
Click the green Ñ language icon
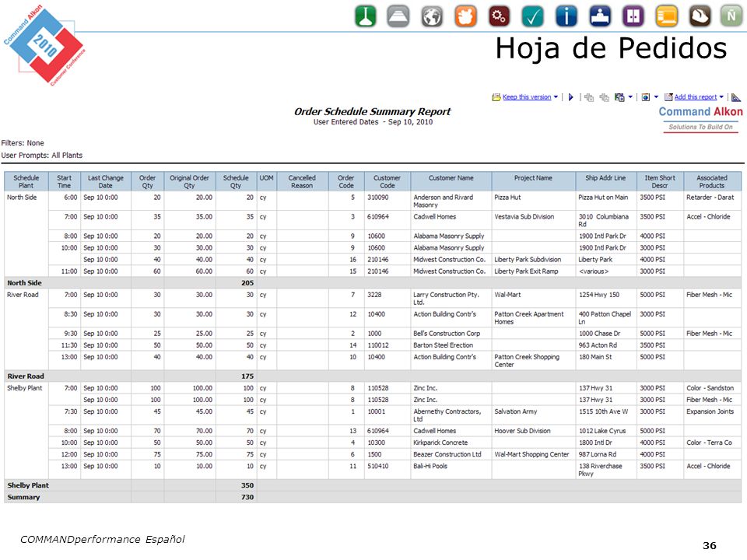731,16
